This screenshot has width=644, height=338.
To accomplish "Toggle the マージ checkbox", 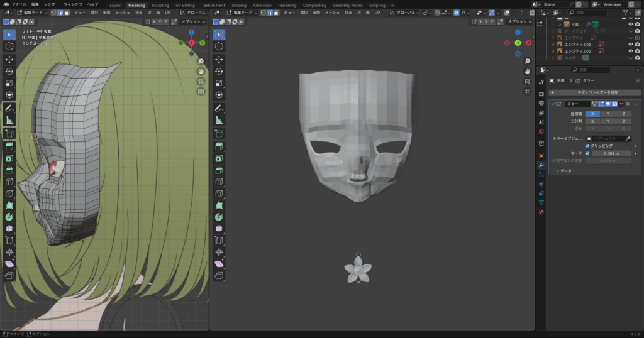I will point(587,153).
